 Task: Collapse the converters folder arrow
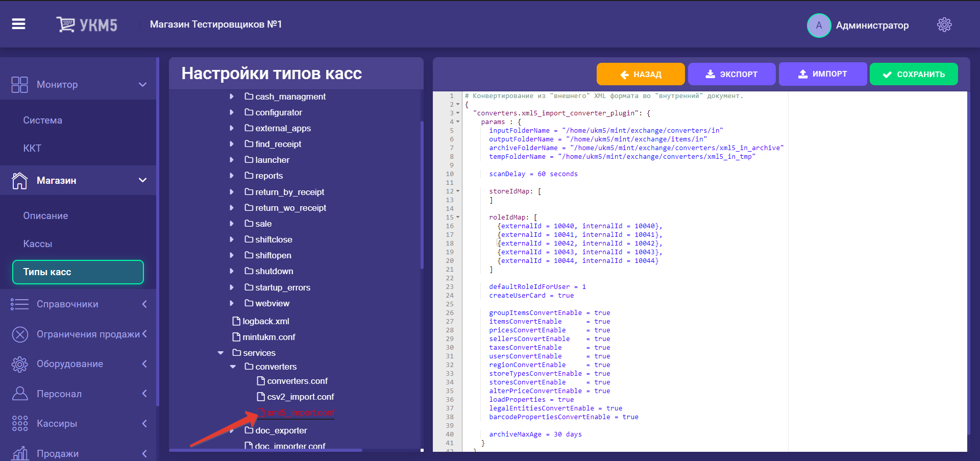point(233,367)
